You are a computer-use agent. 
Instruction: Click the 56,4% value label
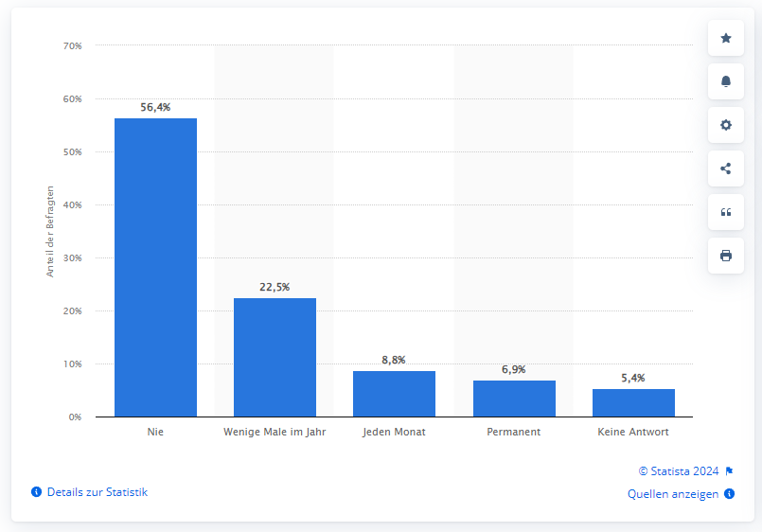tap(155, 107)
